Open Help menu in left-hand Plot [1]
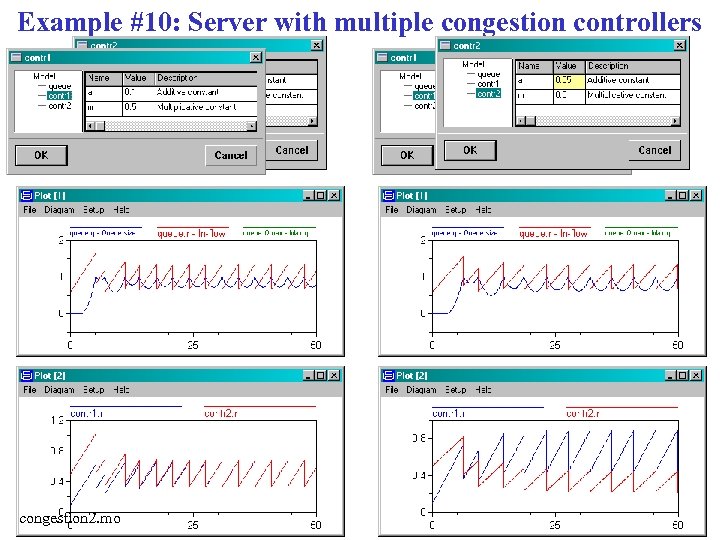This screenshot has height=540, width=720. tap(121, 210)
